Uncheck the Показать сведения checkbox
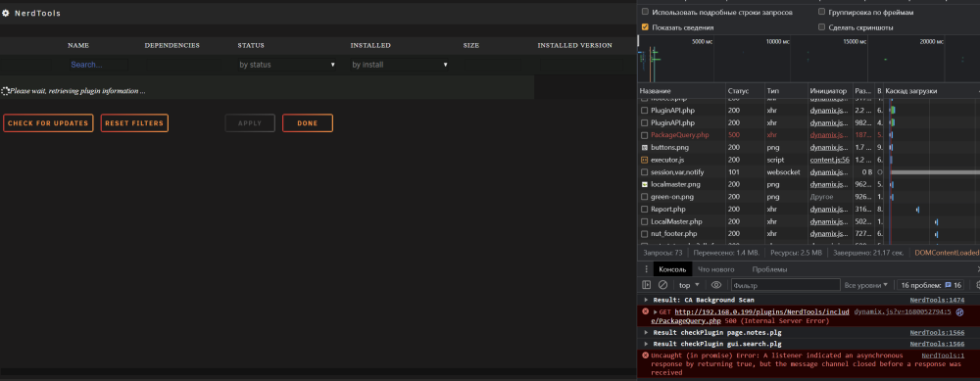 pos(645,27)
